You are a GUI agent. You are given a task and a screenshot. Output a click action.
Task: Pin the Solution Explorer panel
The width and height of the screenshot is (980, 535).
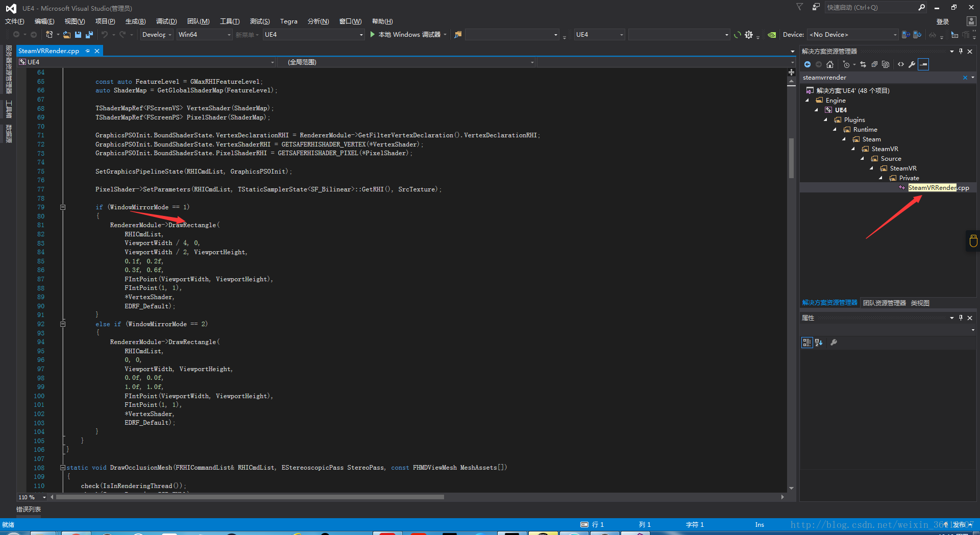[x=961, y=51]
